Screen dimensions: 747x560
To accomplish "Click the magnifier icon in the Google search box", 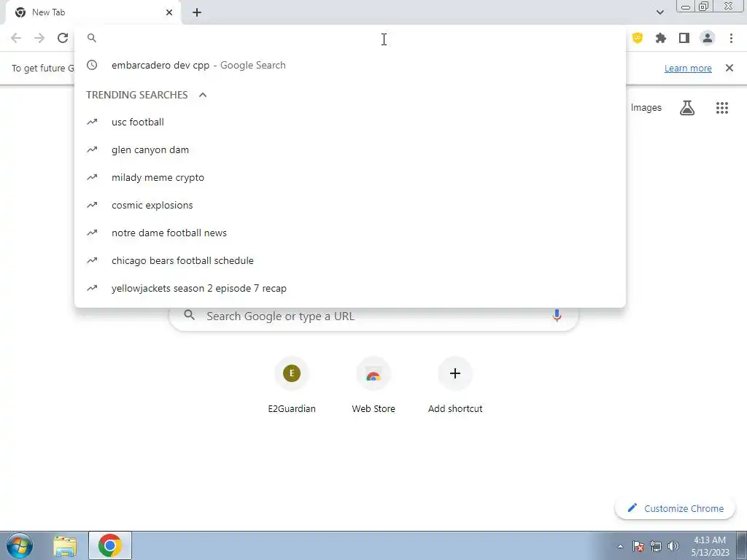I will tap(190, 315).
